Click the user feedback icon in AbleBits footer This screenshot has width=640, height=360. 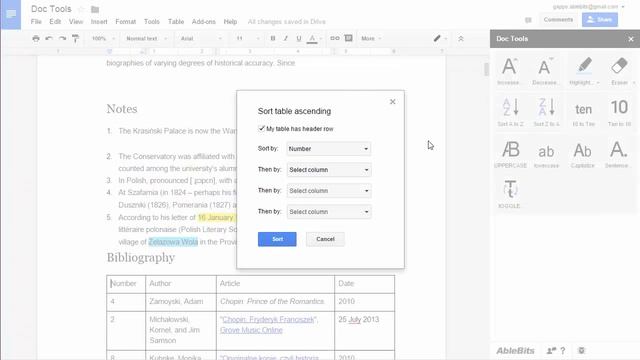click(x=551, y=350)
